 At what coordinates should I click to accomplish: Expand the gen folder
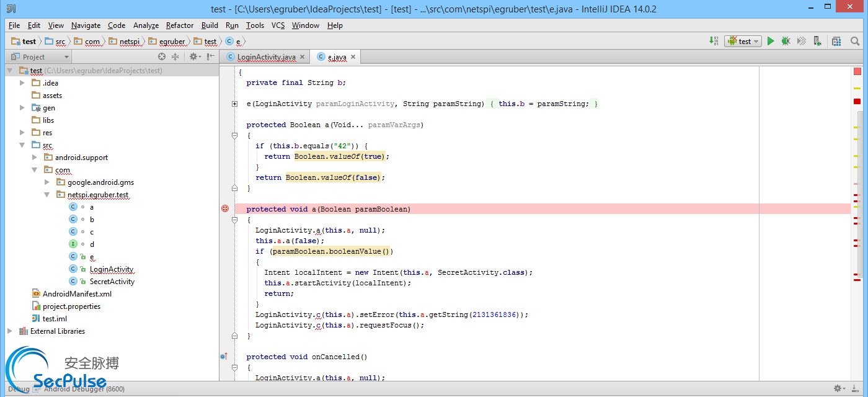(x=22, y=108)
